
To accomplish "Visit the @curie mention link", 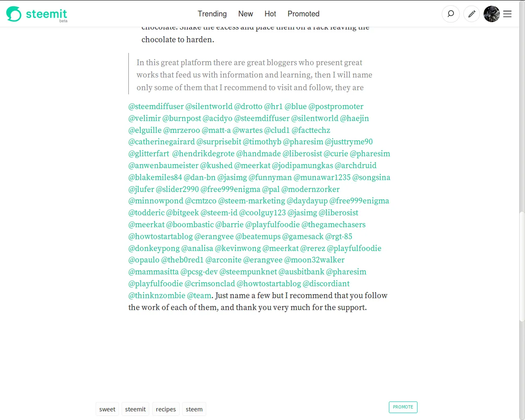I will point(336,154).
